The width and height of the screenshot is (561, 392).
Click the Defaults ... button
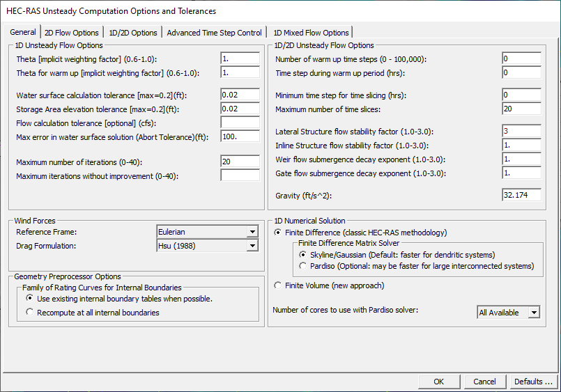click(x=533, y=382)
